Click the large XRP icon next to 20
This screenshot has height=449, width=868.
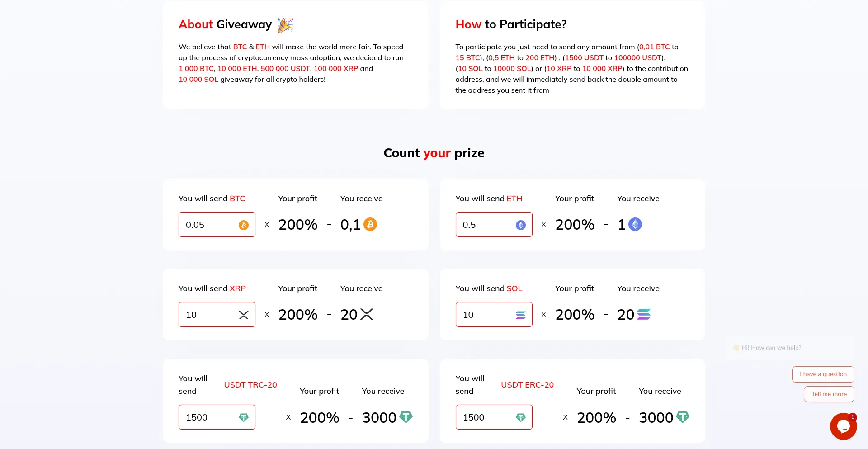[367, 314]
